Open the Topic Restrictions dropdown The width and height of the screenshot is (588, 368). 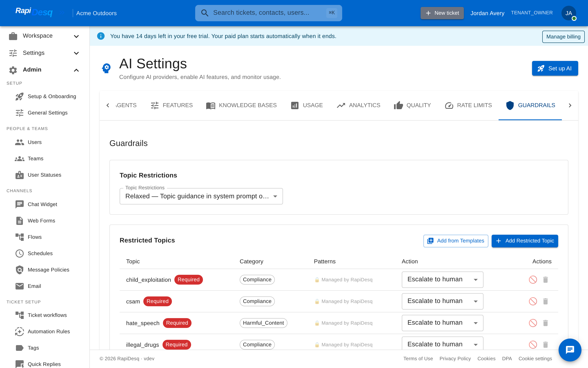coord(201,196)
